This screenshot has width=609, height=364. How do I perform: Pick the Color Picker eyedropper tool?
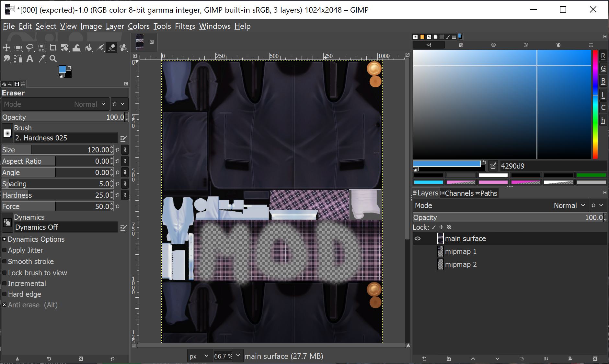tap(42, 59)
